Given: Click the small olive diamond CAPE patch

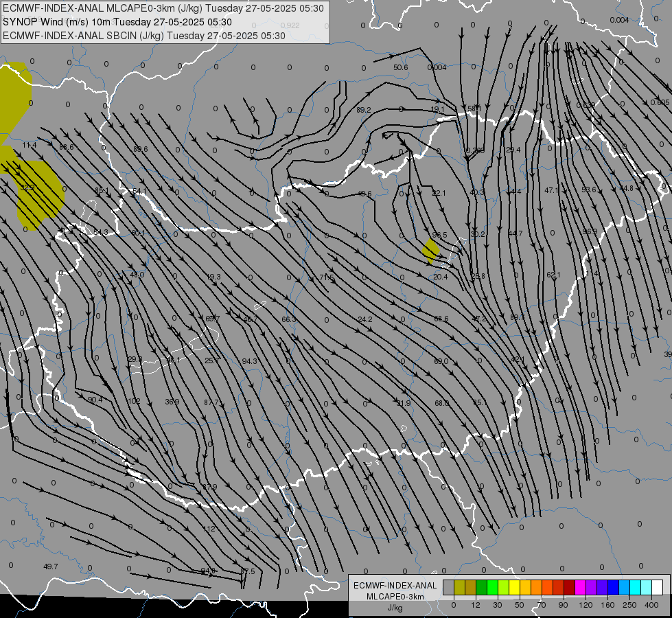Looking at the screenshot, I should pyautogui.click(x=430, y=251).
